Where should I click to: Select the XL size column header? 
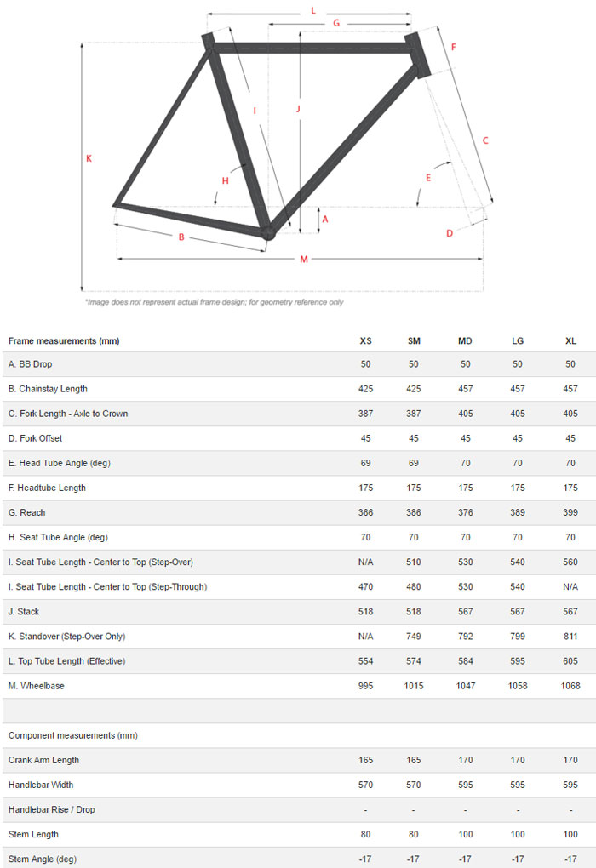coord(570,341)
